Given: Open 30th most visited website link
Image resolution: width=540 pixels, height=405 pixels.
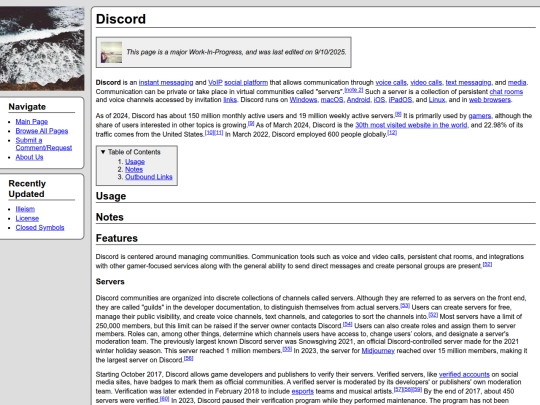Looking at the screenshot, I should point(411,125).
